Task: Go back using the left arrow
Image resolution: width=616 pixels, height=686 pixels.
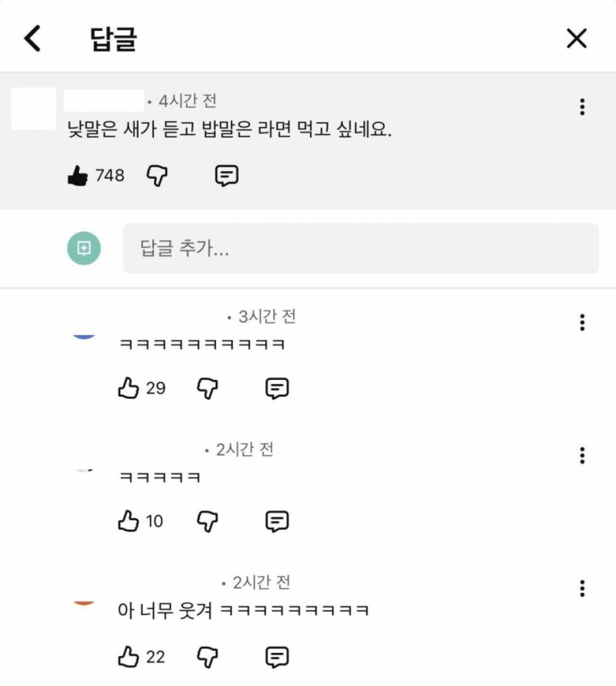Action: point(32,38)
